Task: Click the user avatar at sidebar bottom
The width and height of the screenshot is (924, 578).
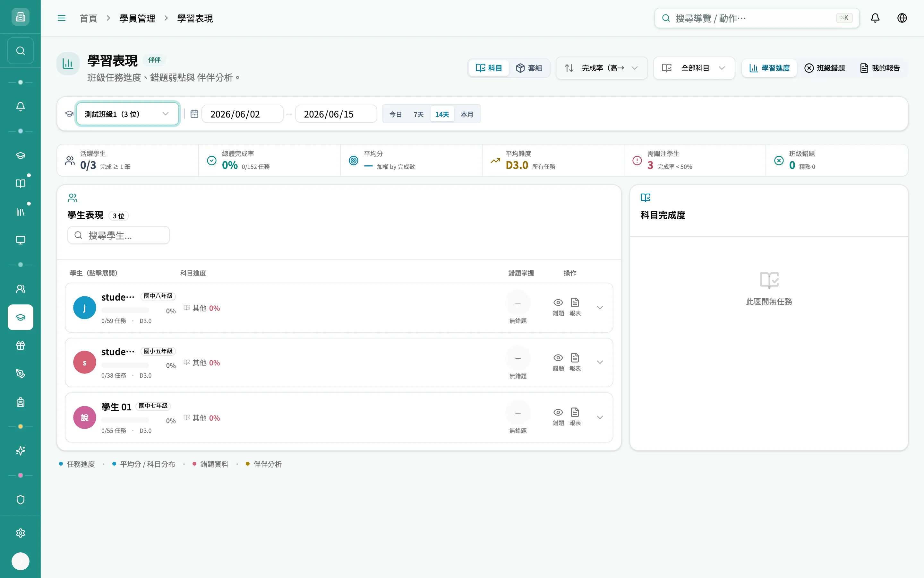Action: 21,561
